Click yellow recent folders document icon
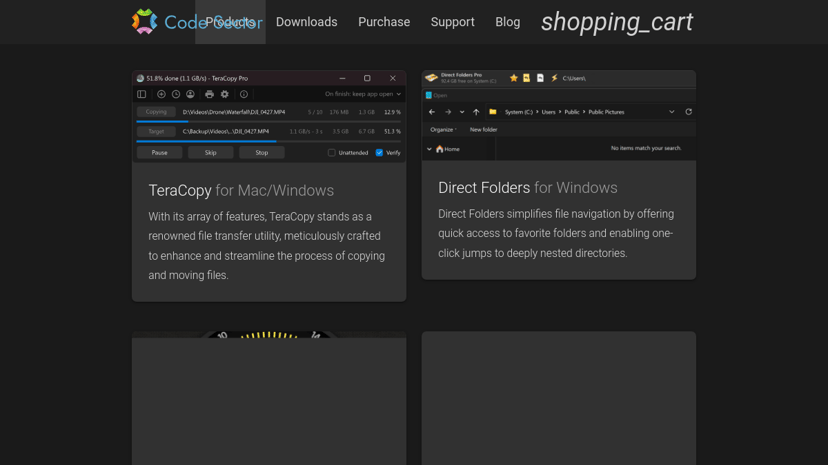This screenshot has width=828, height=465. (526, 78)
